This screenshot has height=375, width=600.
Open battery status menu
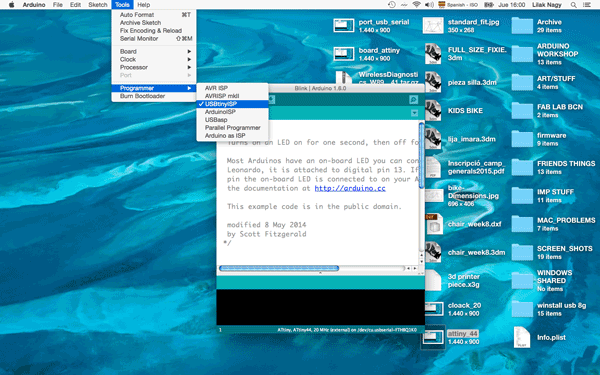(x=489, y=5)
